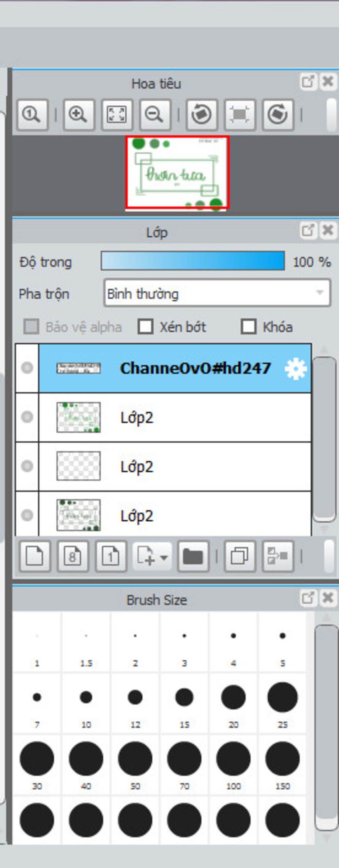
Task: Add a new 1-bit layer
Action: (x=111, y=556)
